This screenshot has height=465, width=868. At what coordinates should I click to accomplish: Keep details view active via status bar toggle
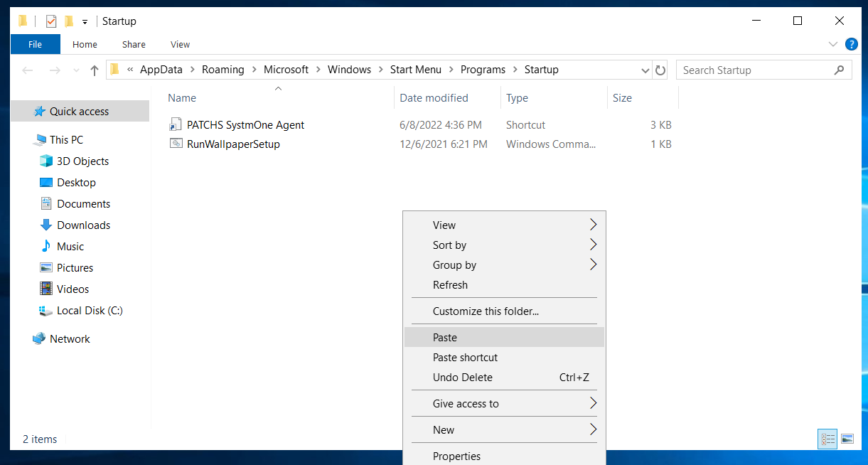(827, 439)
